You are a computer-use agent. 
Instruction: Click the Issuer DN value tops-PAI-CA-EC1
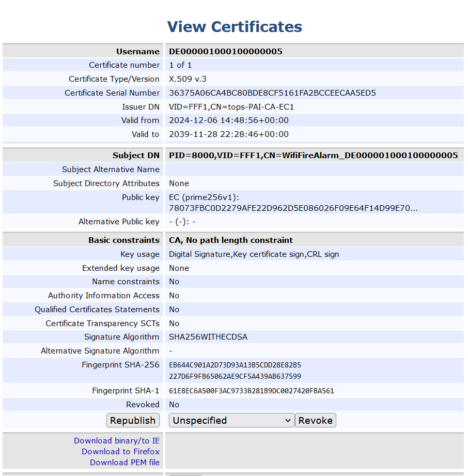click(231, 107)
